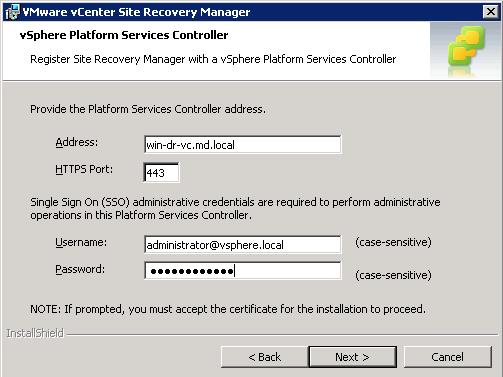Click the Next button to continue
Viewport: 503px width, 377px height.
tap(353, 357)
